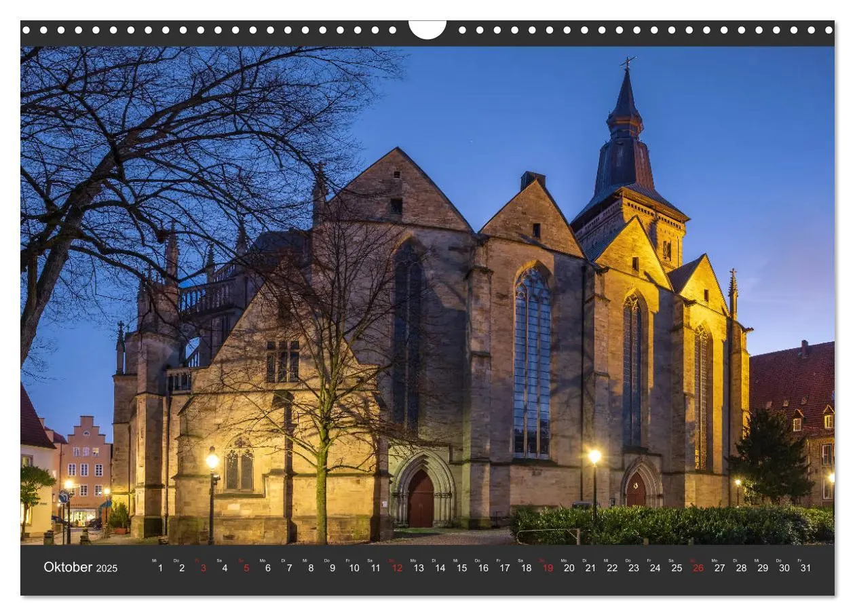Click the '2025' year label
The height and width of the screenshot is (616, 855).
[107, 569]
